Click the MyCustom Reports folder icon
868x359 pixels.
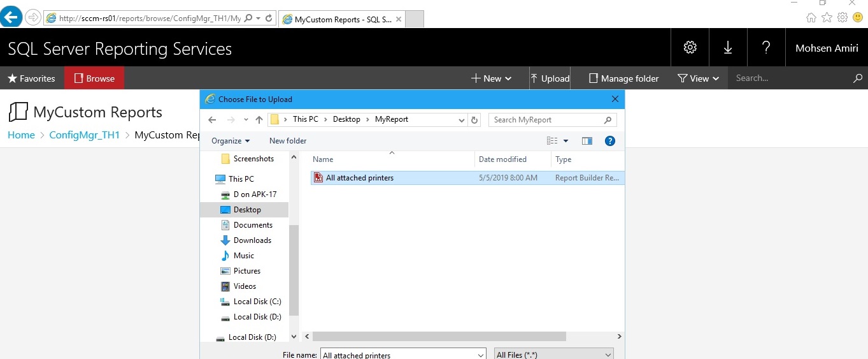click(18, 112)
